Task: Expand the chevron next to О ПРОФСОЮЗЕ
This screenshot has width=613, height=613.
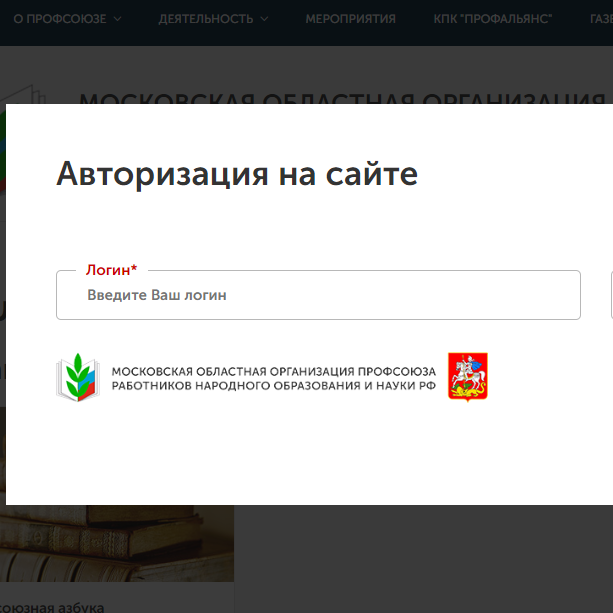Action: 117,19
